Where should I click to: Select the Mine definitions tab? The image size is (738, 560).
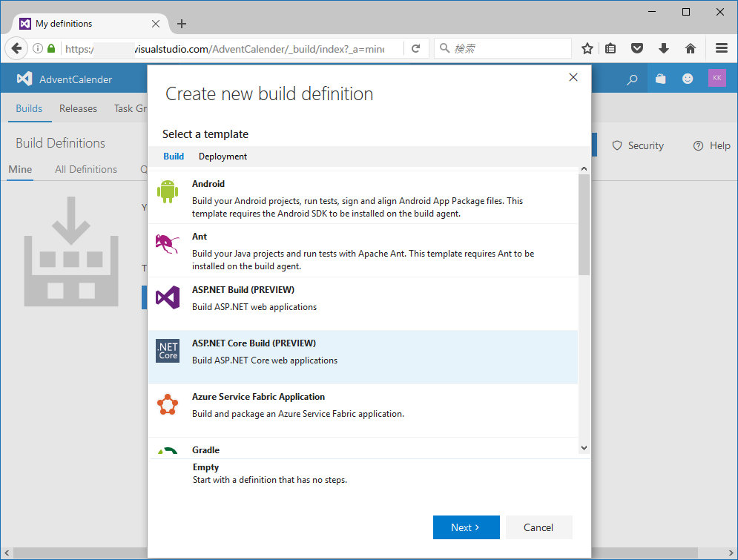point(20,169)
